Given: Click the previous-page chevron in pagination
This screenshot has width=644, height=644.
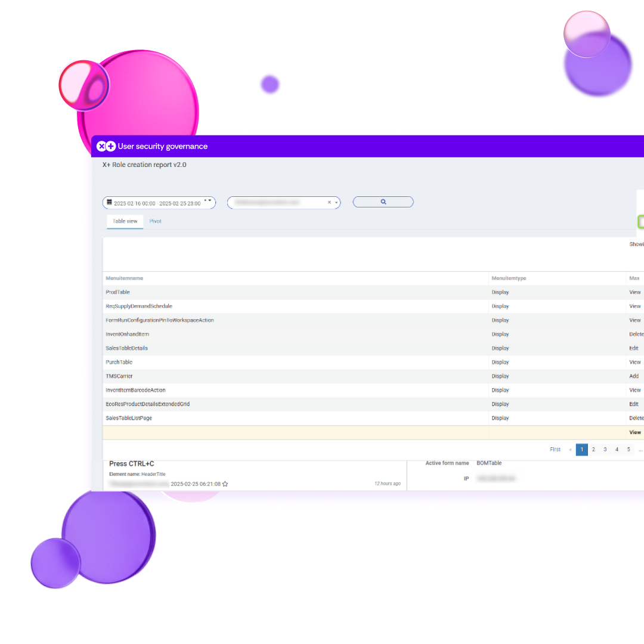Looking at the screenshot, I should tap(570, 449).
